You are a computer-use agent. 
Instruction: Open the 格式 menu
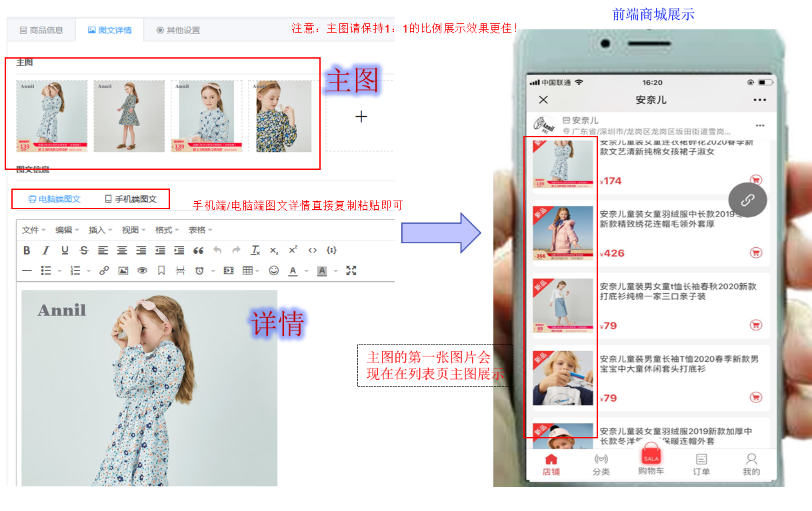(167, 230)
